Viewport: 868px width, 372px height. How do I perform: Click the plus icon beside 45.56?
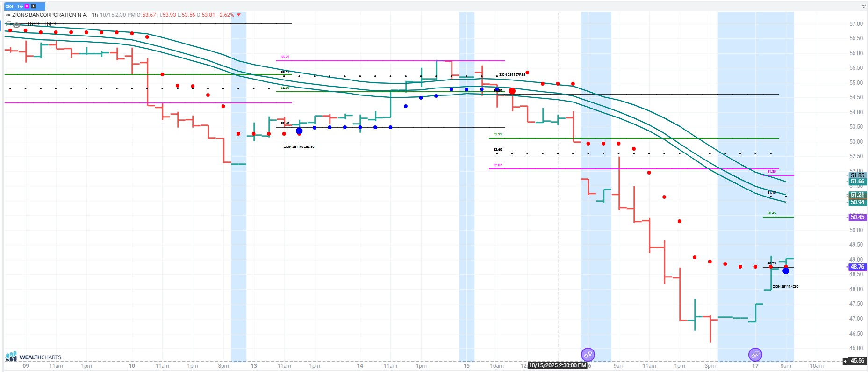click(x=845, y=361)
